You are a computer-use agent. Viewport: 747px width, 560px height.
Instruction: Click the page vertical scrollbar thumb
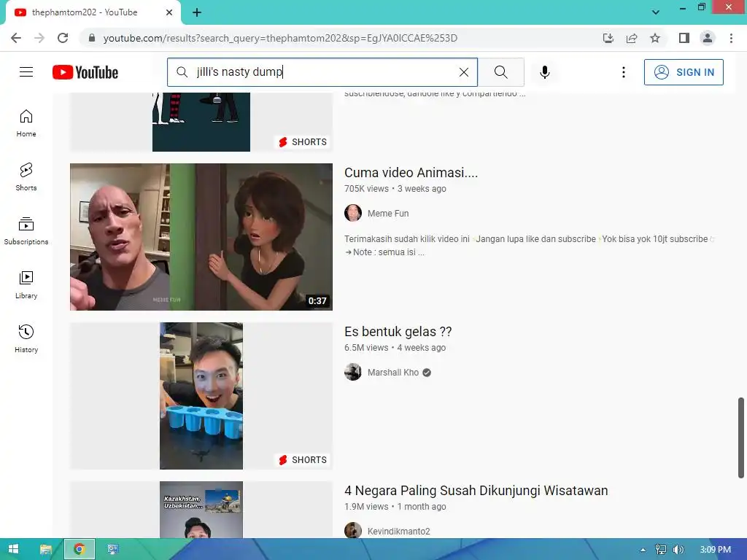click(741, 437)
